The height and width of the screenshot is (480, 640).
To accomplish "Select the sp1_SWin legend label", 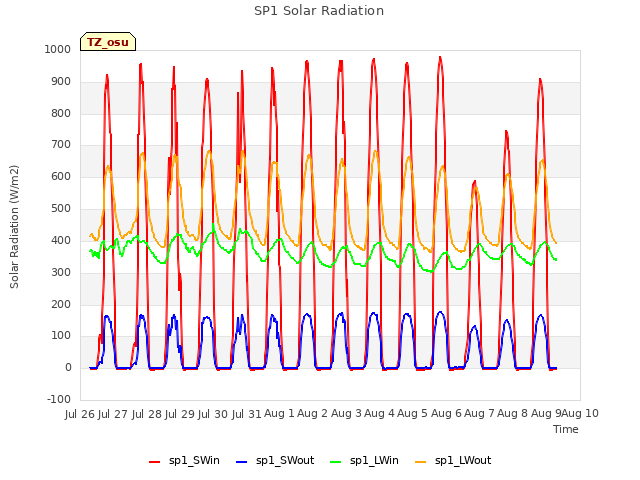I will pos(194,460).
